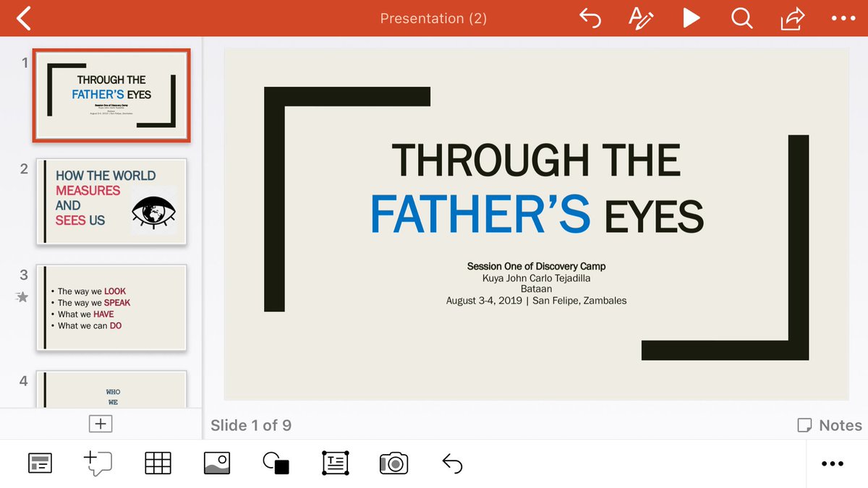Insert a table
The width and height of the screenshot is (868, 488).
click(158, 463)
